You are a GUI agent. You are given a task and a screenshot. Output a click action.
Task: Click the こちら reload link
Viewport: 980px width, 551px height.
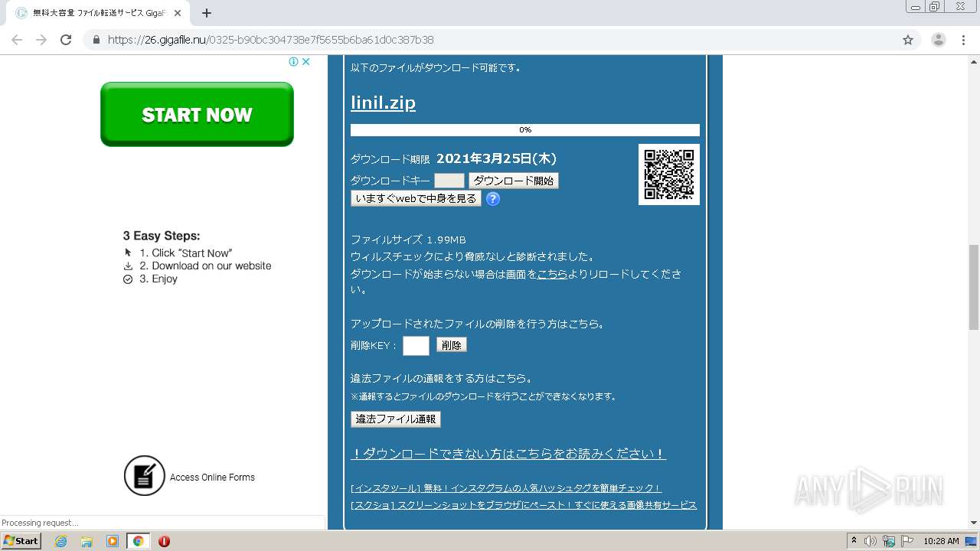coord(552,274)
